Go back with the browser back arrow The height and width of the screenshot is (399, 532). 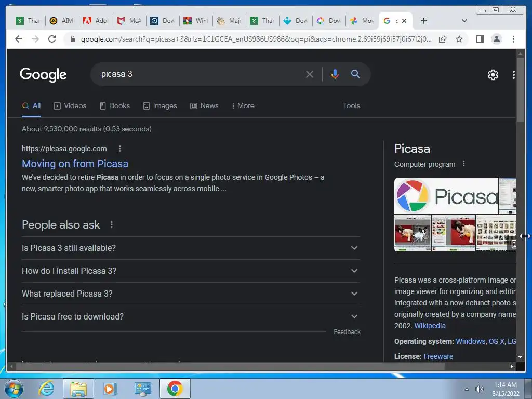tap(19, 39)
